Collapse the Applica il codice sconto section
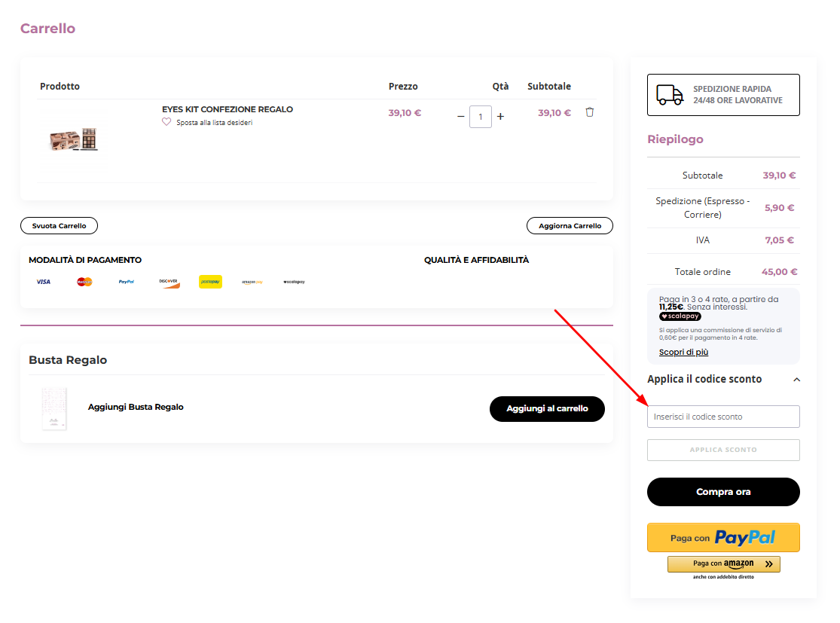840x623 pixels. pos(797,380)
